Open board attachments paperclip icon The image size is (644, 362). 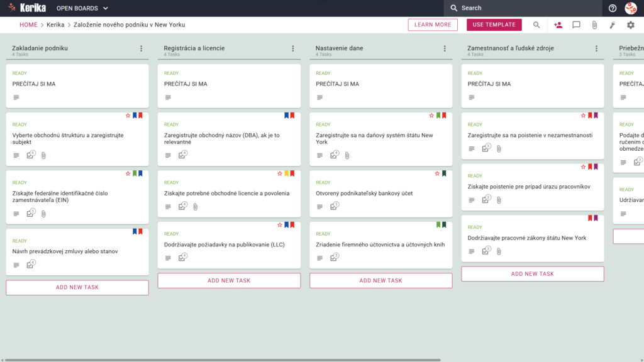[x=594, y=25]
